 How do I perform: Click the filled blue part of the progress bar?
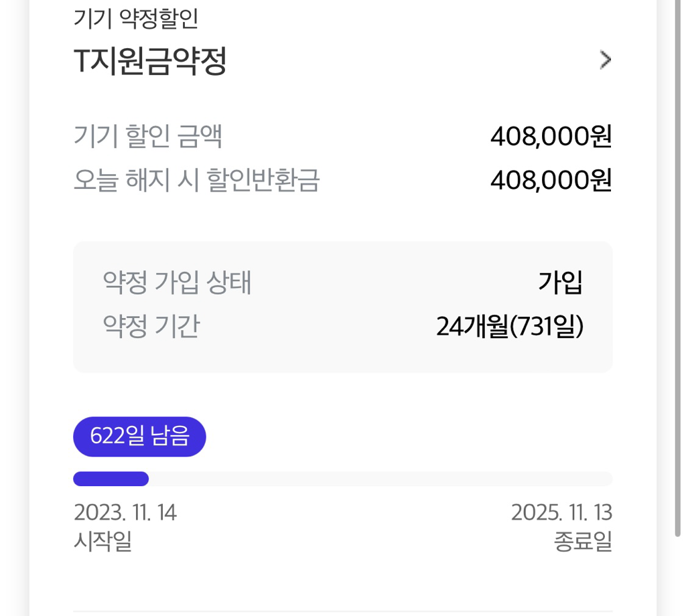[111, 479]
